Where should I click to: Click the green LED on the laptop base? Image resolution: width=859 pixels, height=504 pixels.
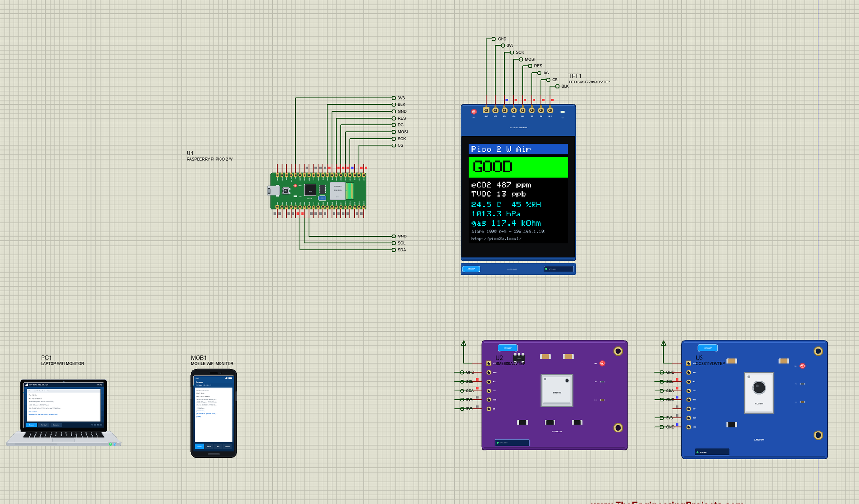110,444
